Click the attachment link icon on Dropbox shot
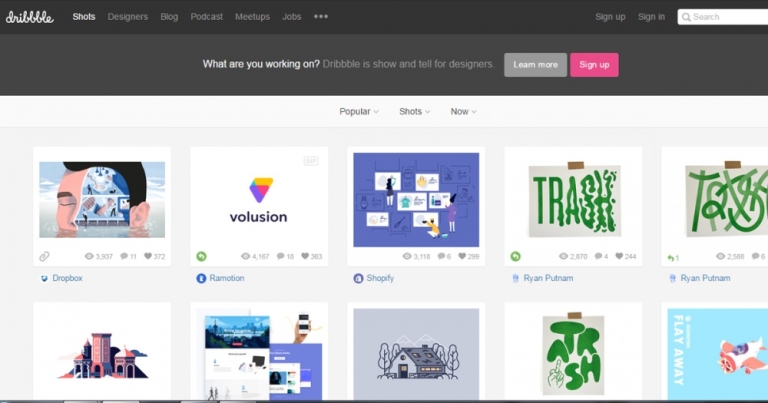 click(44, 256)
